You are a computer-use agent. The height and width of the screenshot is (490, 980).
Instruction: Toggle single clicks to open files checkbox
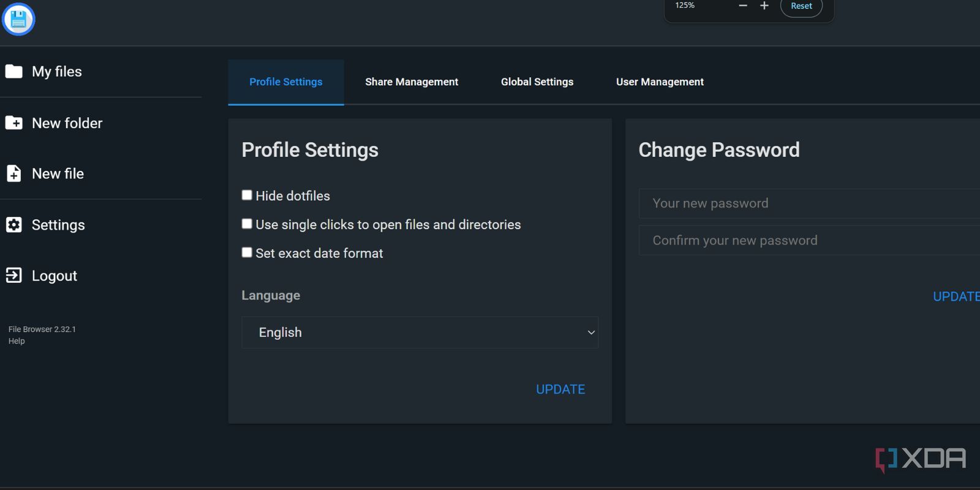247,224
